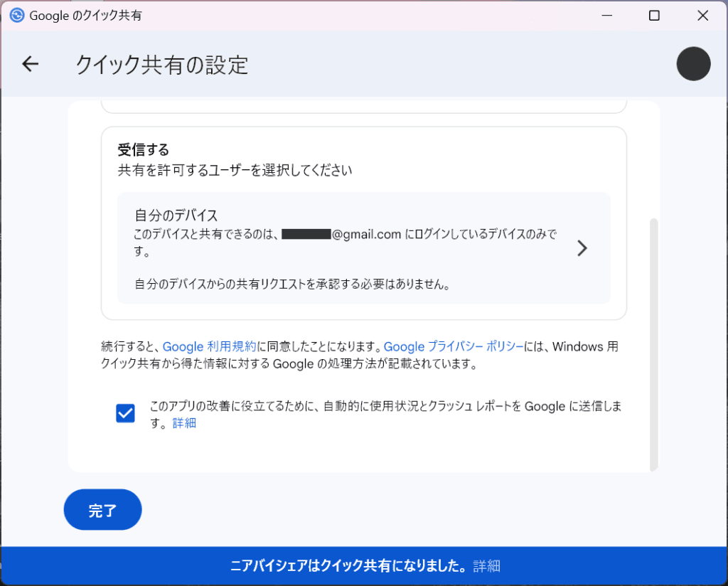Open the Google 利用規約 link
Image resolution: width=728 pixels, height=586 pixels.
point(210,346)
